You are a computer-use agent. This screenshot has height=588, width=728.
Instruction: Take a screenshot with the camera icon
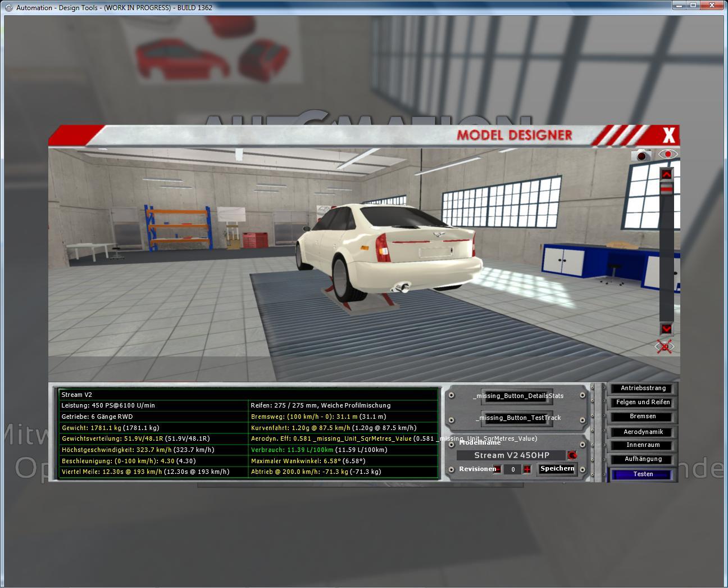(x=641, y=155)
